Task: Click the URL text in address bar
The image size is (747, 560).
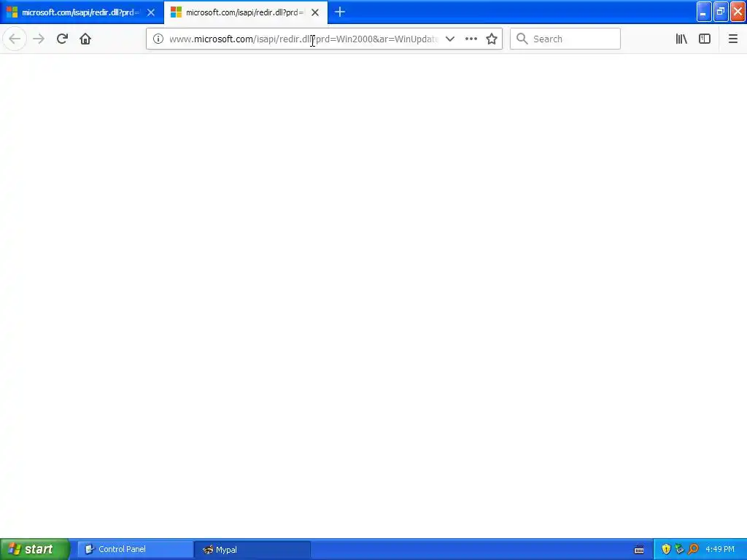Action: (x=303, y=39)
